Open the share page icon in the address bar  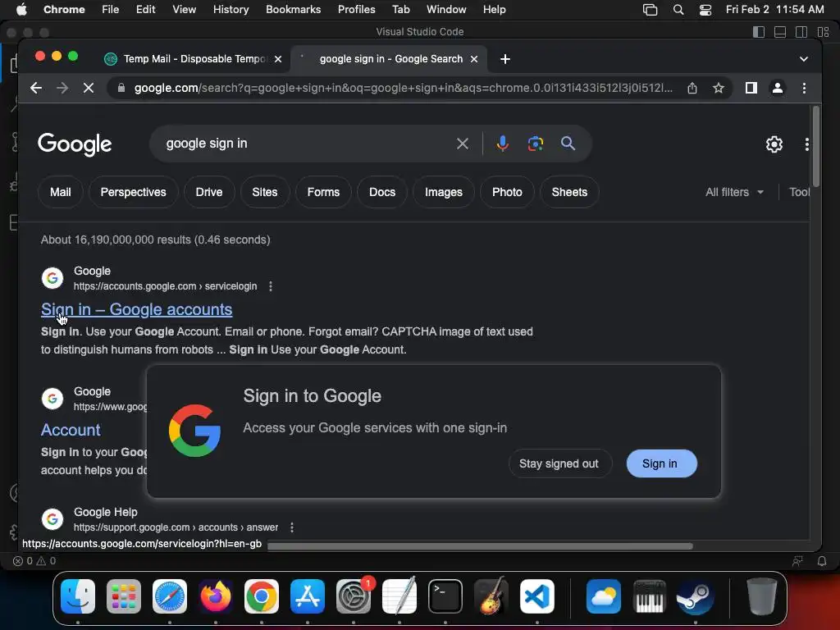coord(692,88)
